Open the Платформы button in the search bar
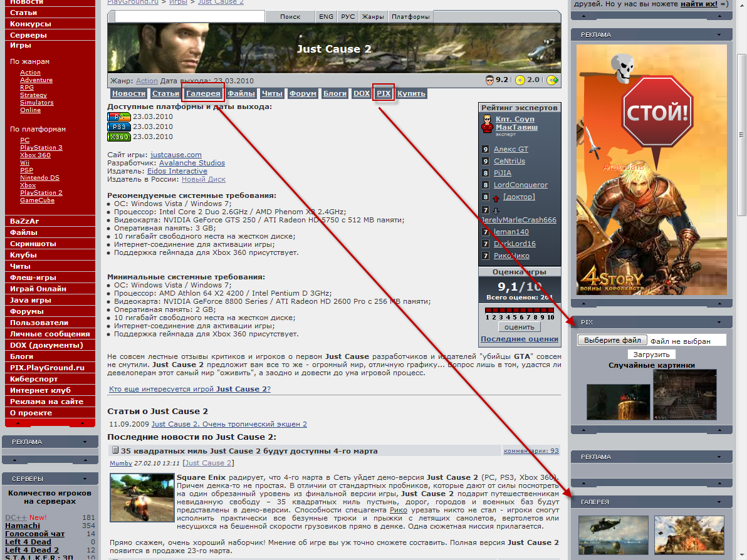 (x=410, y=17)
